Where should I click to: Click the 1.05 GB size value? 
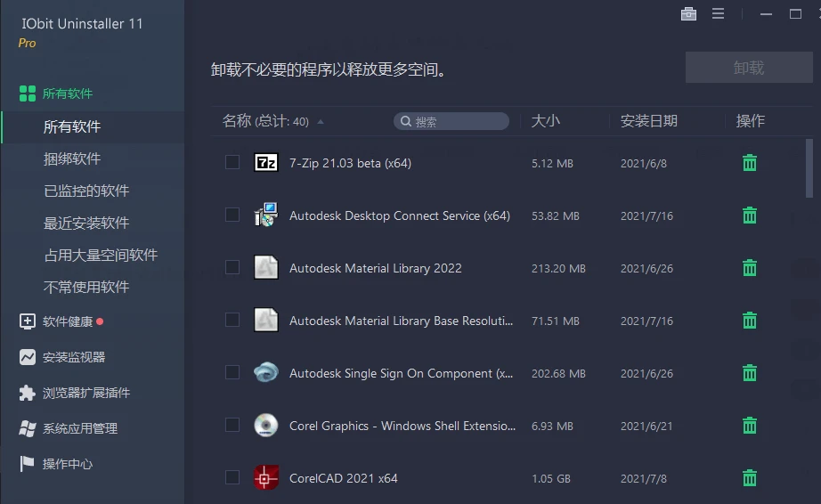point(551,478)
